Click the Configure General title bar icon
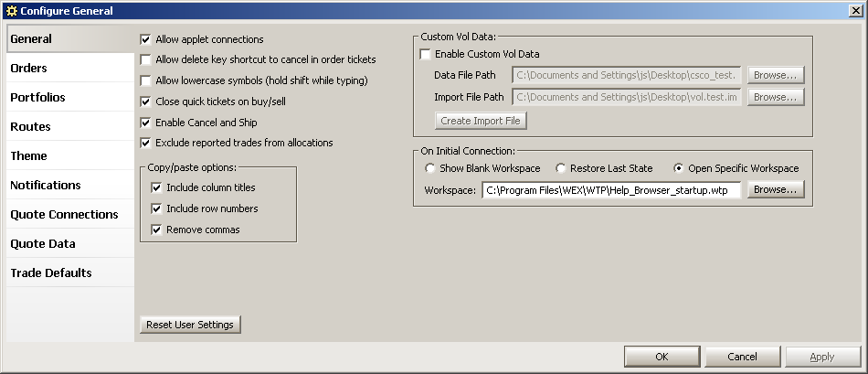Viewport: 868px width, 374px height. point(12,11)
